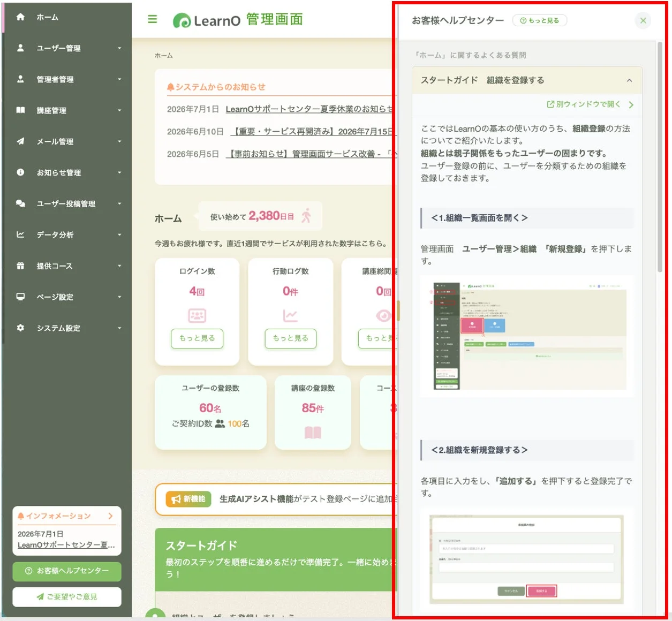
Task: Expand the システム設定 sidebar arrow
Action: 119,328
